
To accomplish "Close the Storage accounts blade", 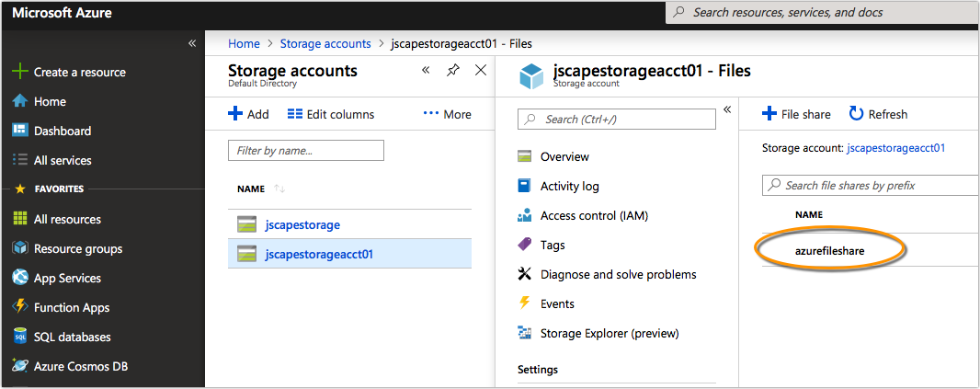I will tap(480, 71).
